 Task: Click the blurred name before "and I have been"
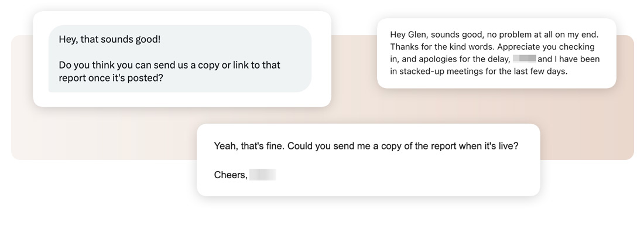pos(525,59)
